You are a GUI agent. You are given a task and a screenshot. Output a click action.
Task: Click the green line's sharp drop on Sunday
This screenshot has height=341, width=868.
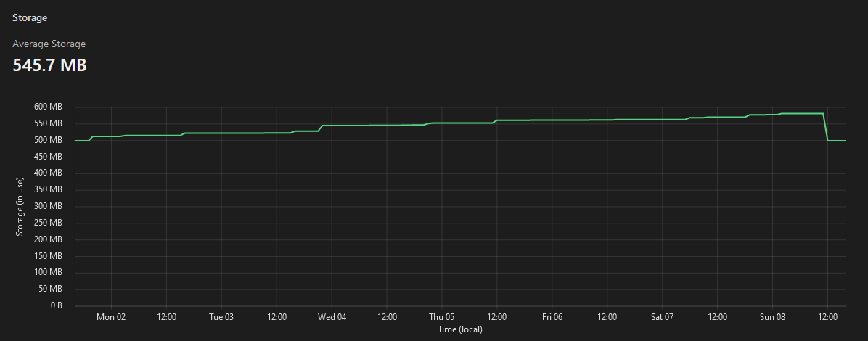click(x=826, y=127)
